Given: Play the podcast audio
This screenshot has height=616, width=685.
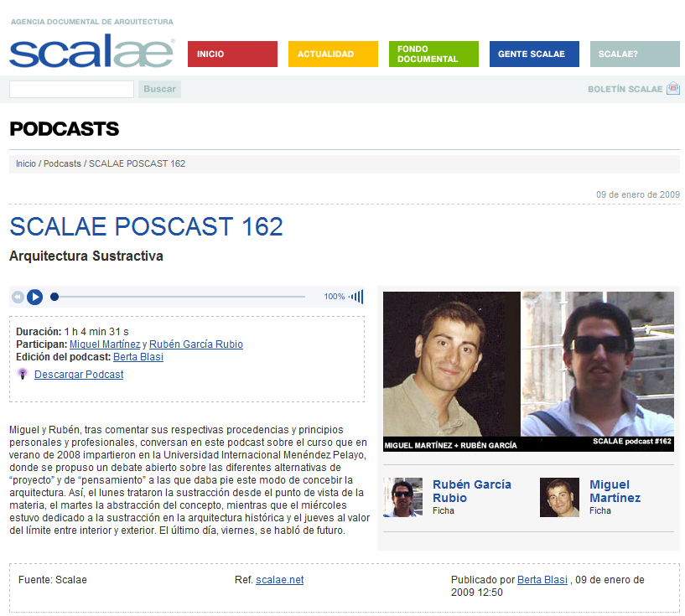Looking at the screenshot, I should (34, 297).
